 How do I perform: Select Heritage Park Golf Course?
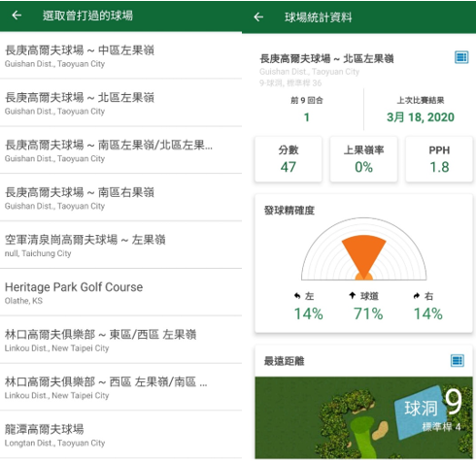(x=120, y=292)
